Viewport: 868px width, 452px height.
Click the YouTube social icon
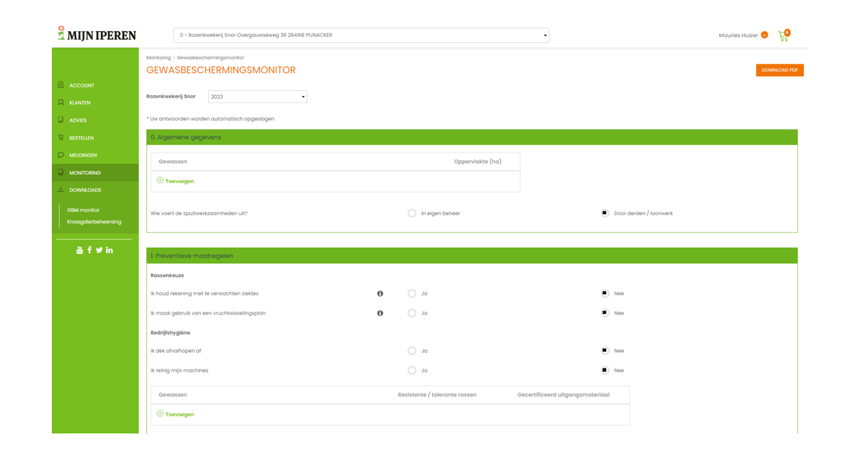[x=79, y=250]
